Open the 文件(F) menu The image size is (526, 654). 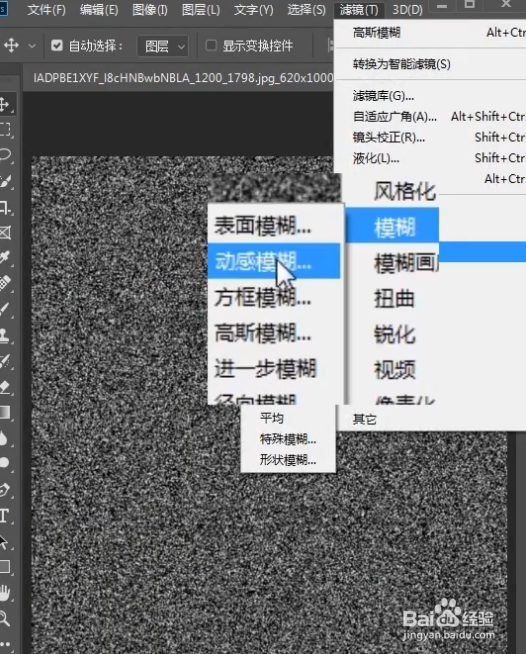point(46,10)
